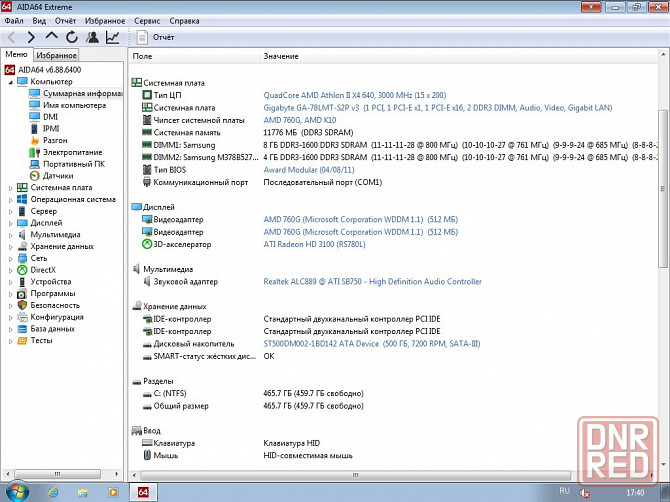Expand the Сеть tree node
670x502 pixels.
(11, 258)
